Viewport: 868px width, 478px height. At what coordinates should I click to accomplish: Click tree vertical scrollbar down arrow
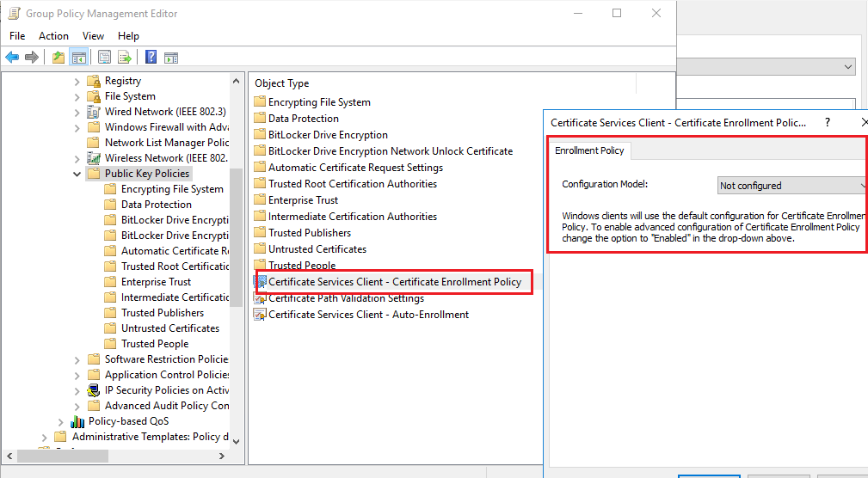coord(237,442)
